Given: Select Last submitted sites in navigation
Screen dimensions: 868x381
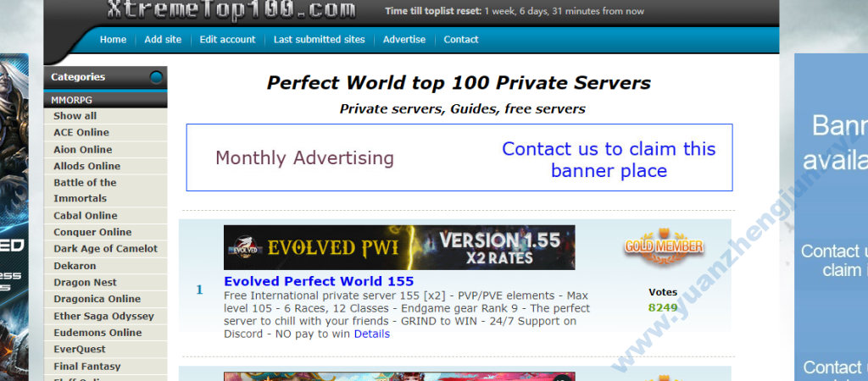Looking at the screenshot, I should (319, 40).
